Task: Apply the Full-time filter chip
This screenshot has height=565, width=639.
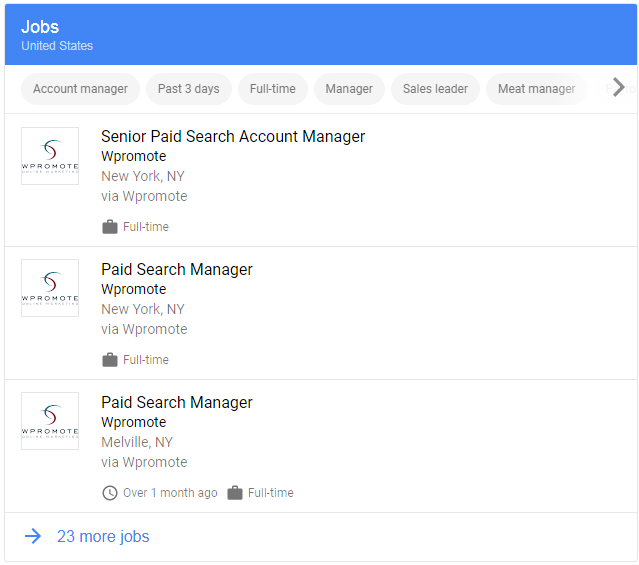Action: [273, 89]
